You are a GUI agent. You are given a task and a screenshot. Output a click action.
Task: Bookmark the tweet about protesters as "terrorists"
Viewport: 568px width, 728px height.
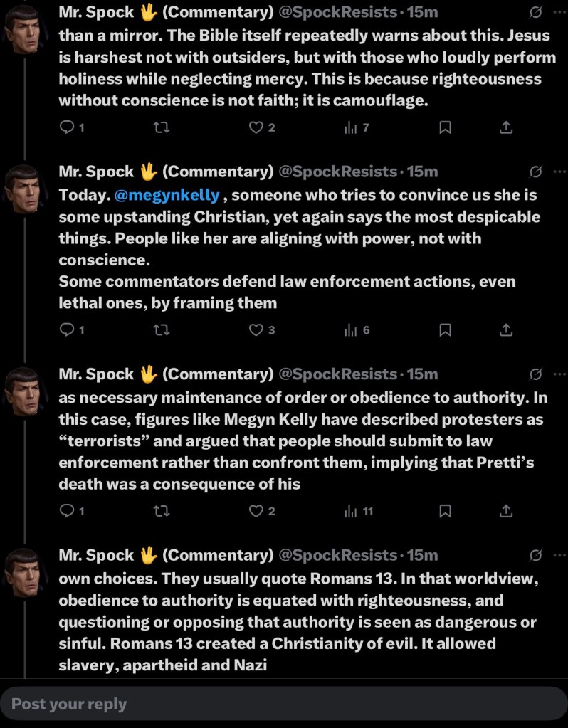pos(444,510)
